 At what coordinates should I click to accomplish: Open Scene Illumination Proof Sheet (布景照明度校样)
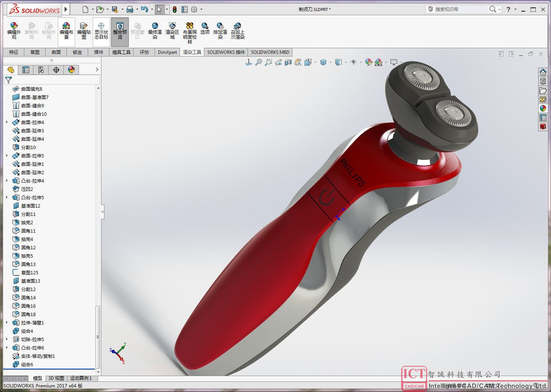tap(190, 33)
